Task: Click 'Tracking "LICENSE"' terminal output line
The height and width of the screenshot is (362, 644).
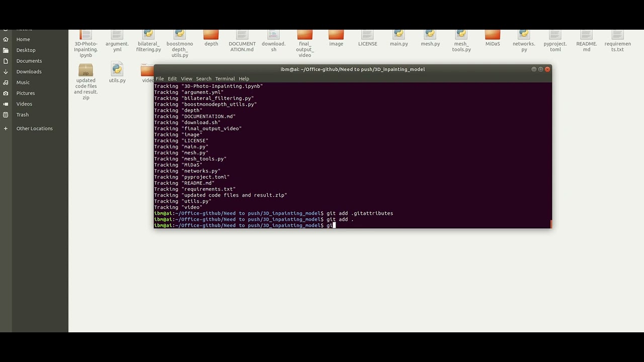Action: [x=181, y=141]
